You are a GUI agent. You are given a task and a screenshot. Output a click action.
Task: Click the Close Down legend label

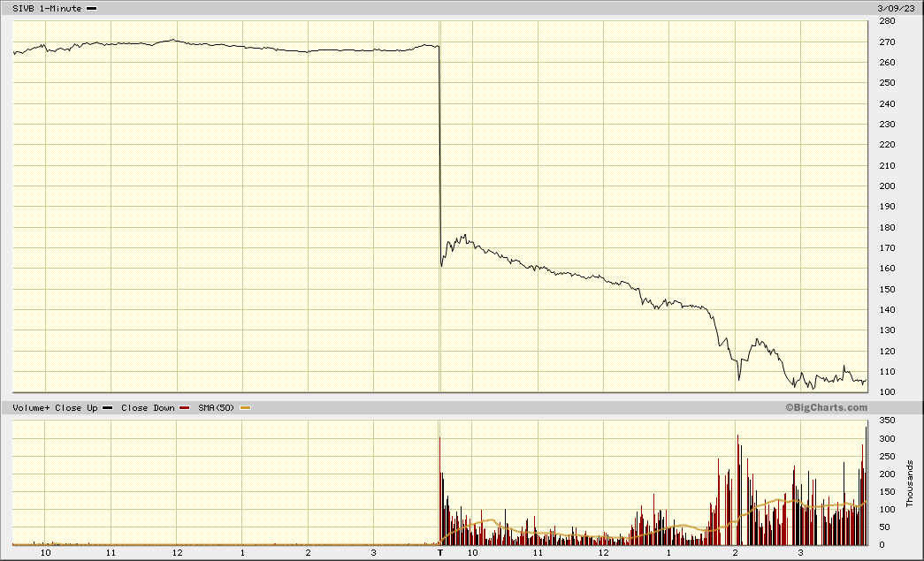(x=148, y=408)
